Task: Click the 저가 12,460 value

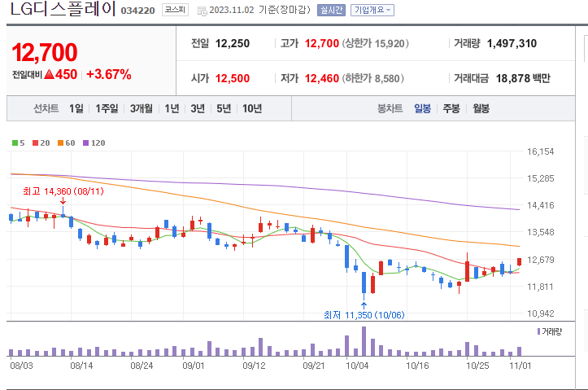Action: [x=322, y=78]
